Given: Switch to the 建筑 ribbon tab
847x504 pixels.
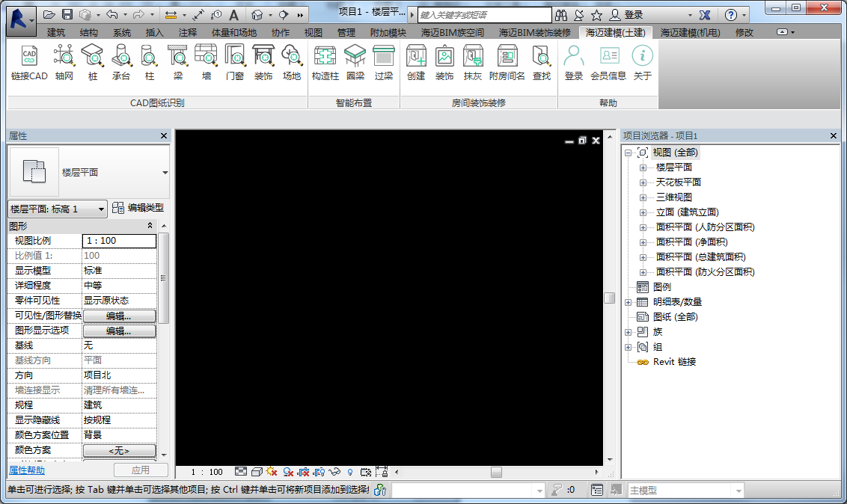Looking at the screenshot, I should click(x=55, y=32).
